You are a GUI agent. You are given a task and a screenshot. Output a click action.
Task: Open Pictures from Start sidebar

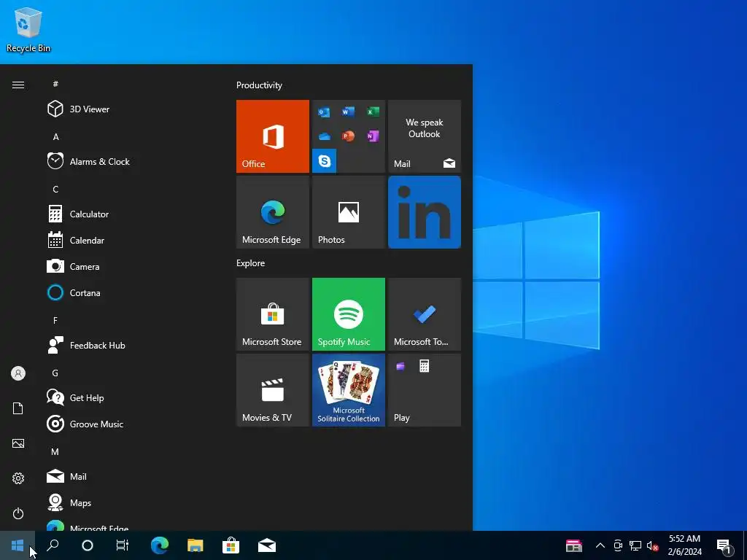coord(18,443)
